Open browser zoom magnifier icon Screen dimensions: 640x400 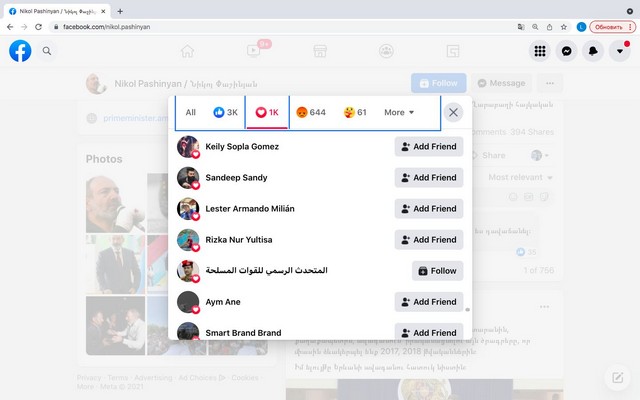coord(535,27)
